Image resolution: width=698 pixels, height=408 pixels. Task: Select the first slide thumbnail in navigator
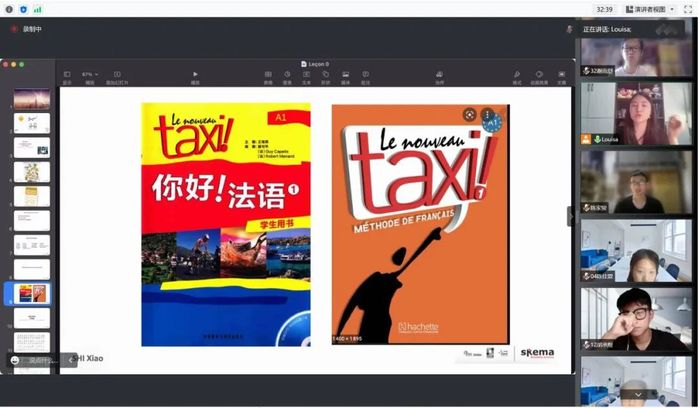[32, 99]
